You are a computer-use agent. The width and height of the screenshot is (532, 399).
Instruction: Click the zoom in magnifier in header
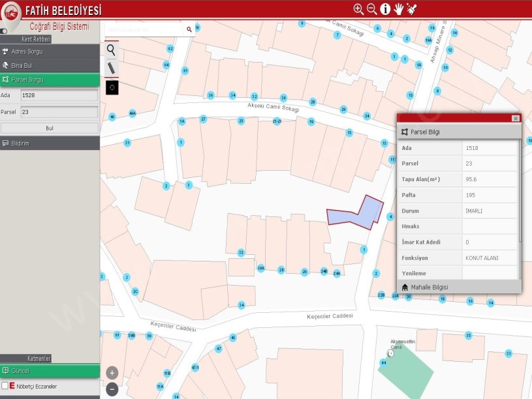click(358, 8)
